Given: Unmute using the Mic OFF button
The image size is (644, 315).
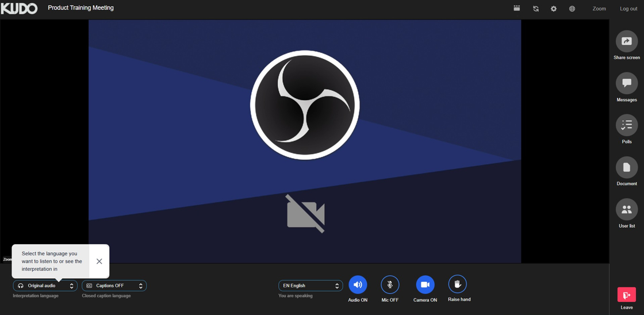Looking at the screenshot, I should (390, 285).
